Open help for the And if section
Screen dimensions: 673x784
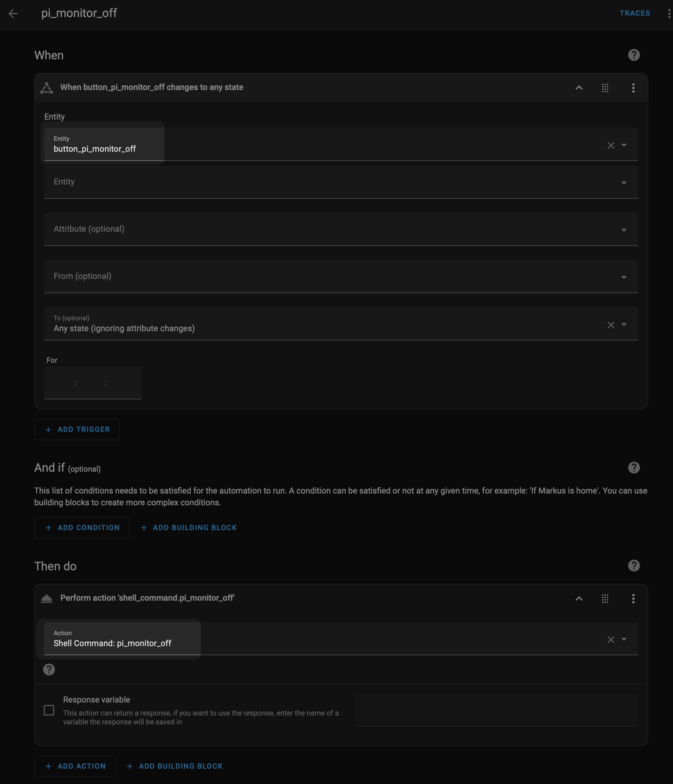pyautogui.click(x=634, y=467)
